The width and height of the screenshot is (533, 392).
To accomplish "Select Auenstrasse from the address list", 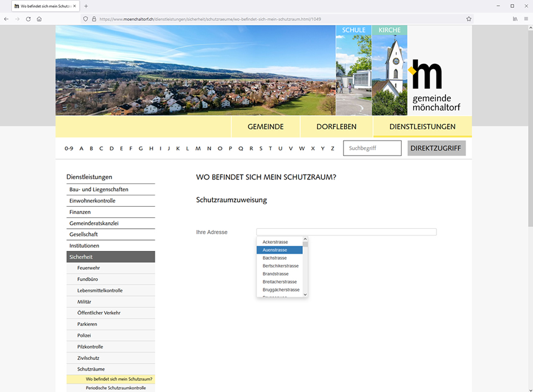I will [280, 250].
